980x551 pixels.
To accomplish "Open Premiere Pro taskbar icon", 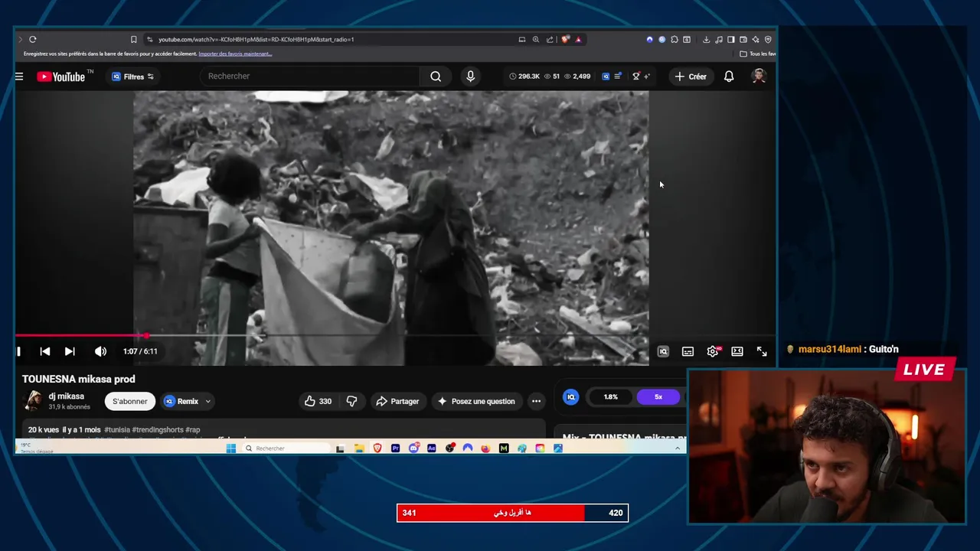I will tap(395, 448).
